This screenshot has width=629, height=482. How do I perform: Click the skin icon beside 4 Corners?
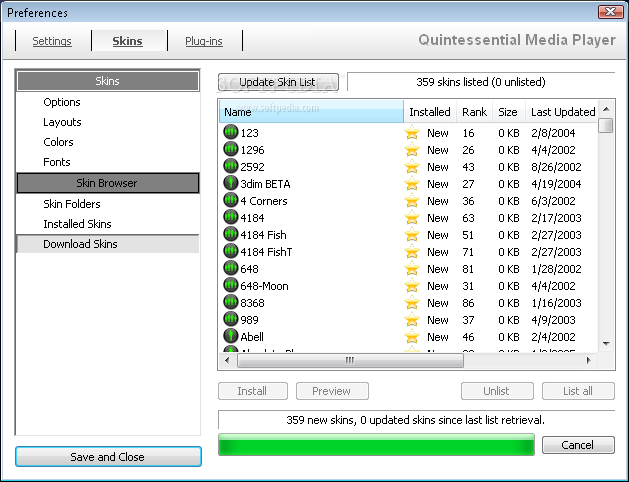[231, 200]
